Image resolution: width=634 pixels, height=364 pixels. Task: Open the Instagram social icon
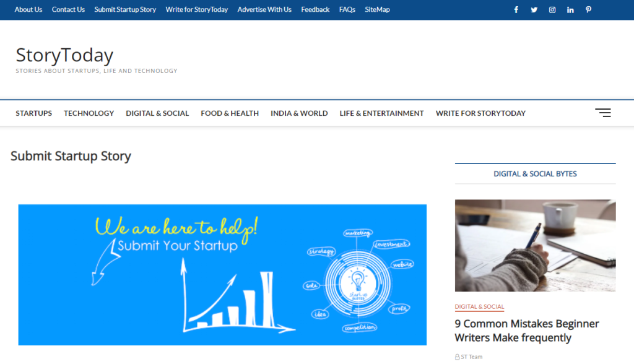tap(552, 10)
